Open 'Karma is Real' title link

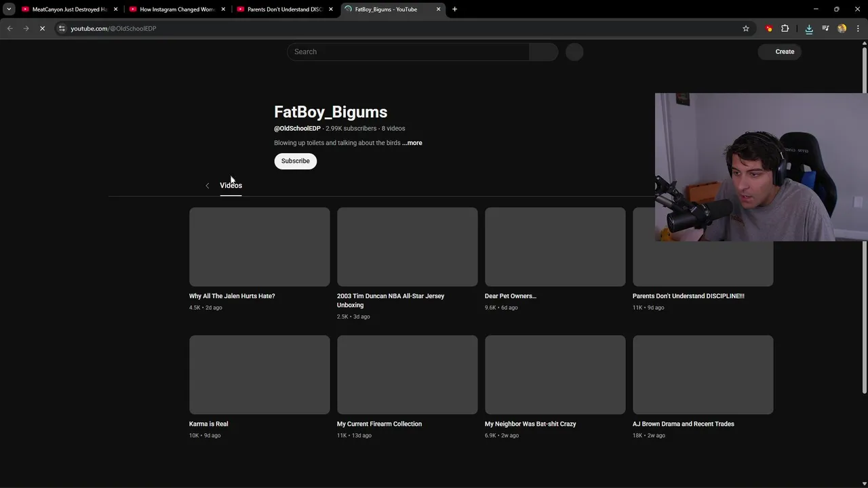point(209,424)
